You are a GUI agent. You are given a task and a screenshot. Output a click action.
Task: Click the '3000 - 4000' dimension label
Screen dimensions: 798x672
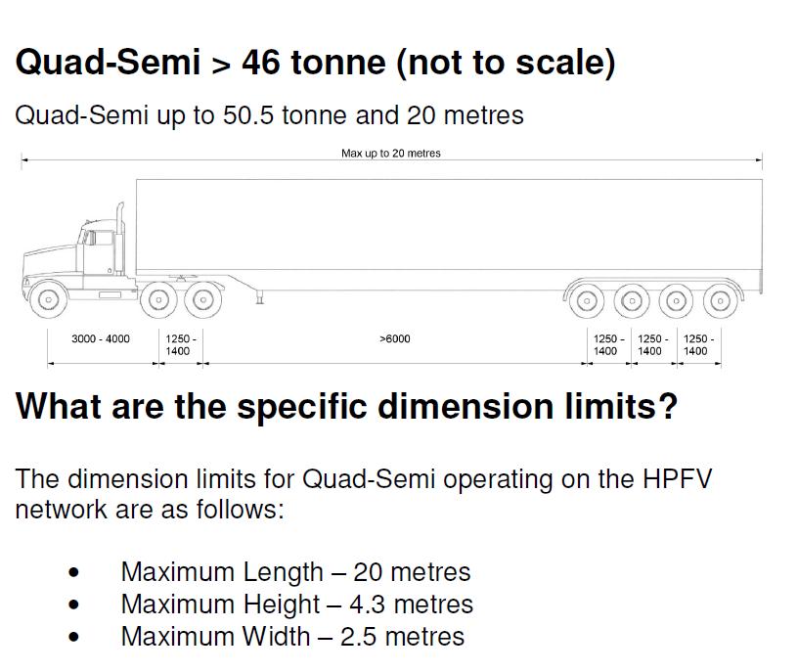coord(101,339)
